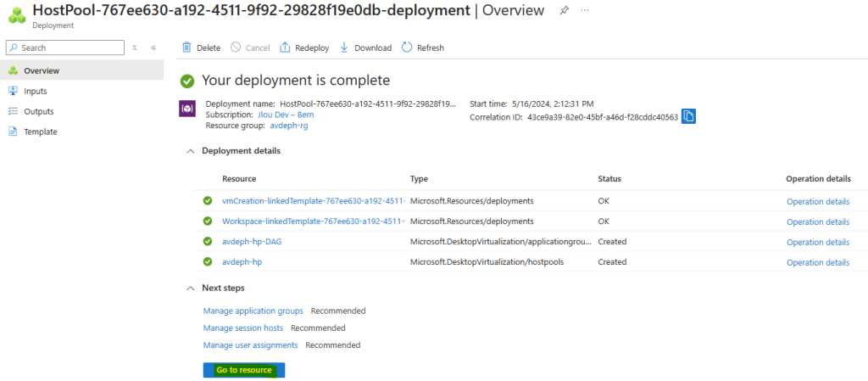Copy the Correlation ID with copy icon
Screen dimensions: 868x381
click(688, 116)
